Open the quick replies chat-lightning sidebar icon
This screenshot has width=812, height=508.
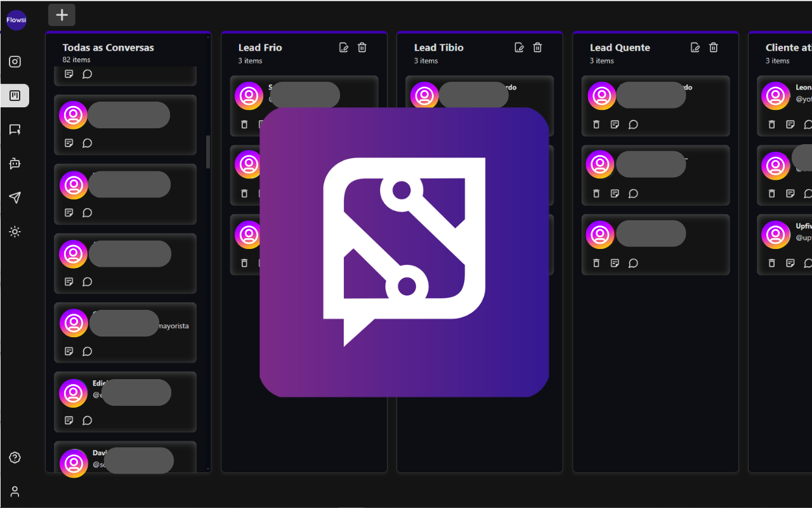pos(15,130)
